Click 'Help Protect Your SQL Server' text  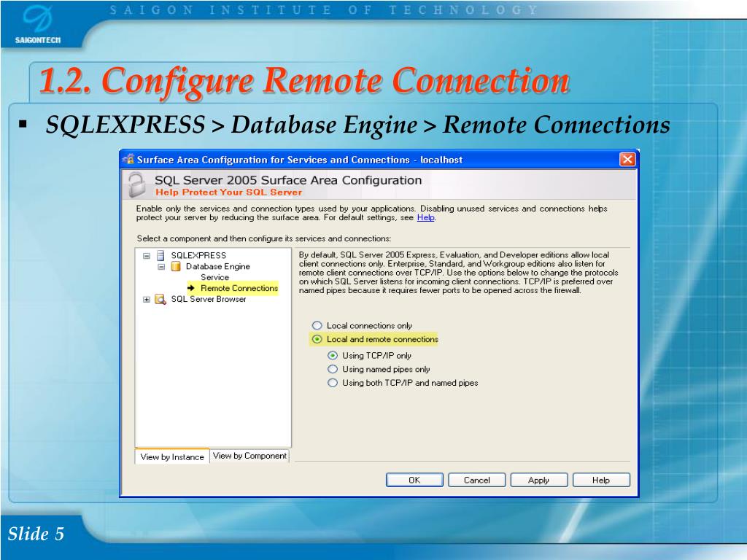coord(228,192)
